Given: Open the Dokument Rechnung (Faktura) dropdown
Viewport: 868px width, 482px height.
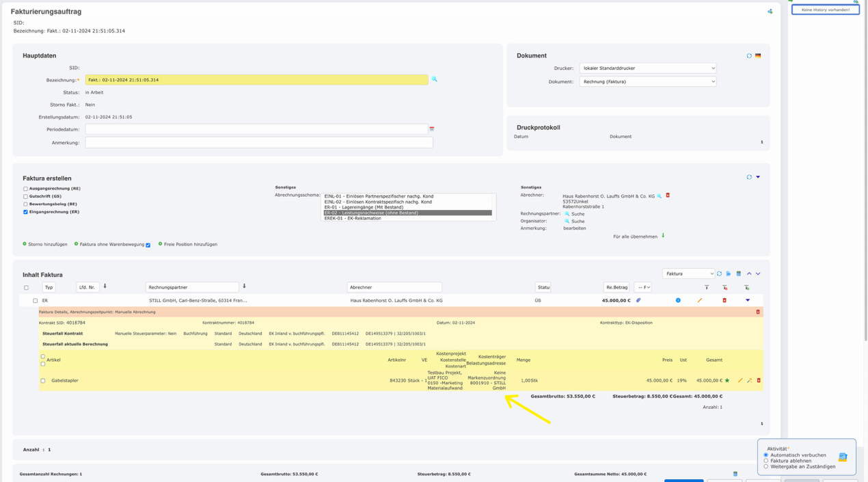Looking at the screenshot, I should click(x=647, y=81).
